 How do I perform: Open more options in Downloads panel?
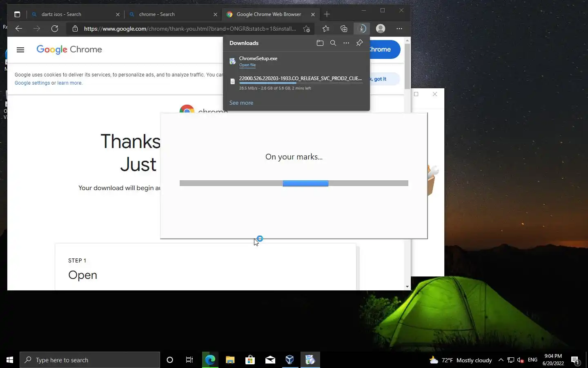point(346,43)
